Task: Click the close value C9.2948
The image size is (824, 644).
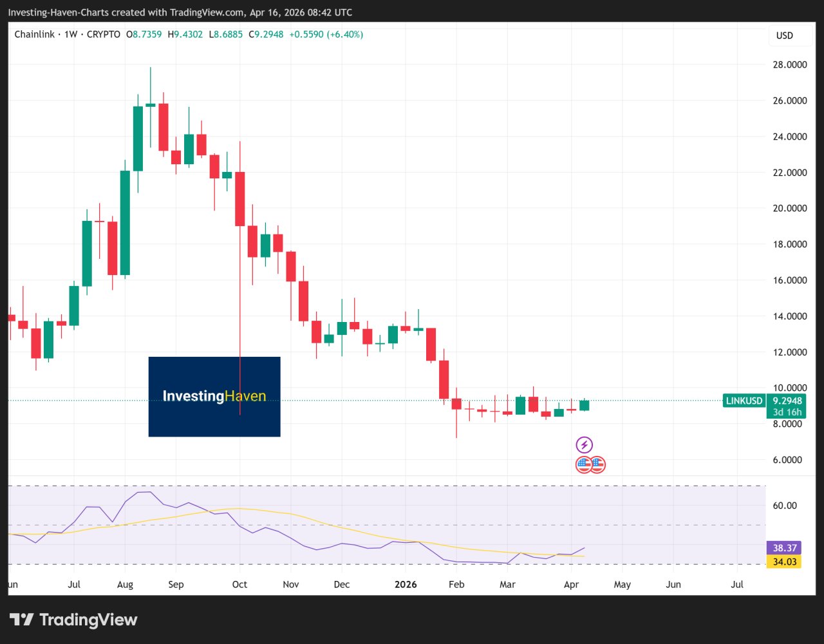Action: 265,34
